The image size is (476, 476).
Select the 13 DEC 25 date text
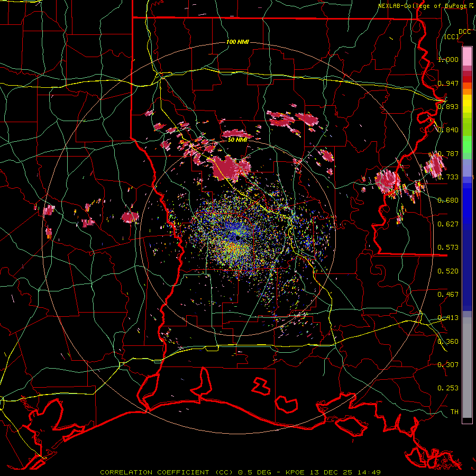click(332, 472)
